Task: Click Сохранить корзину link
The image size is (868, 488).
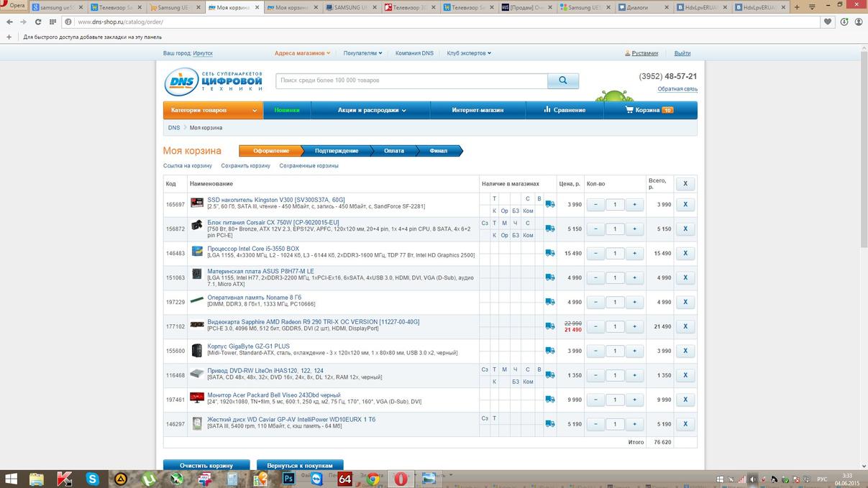Action: point(246,166)
